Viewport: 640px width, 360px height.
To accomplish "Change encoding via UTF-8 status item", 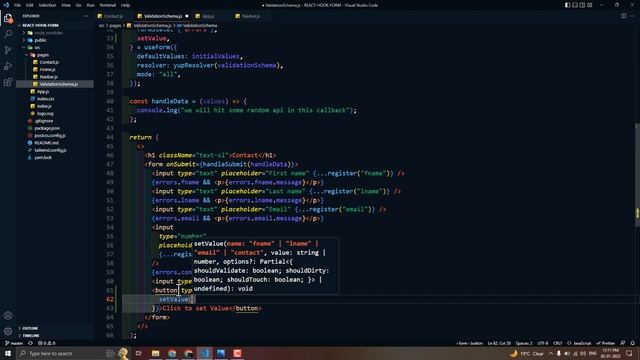I will click(x=543, y=343).
